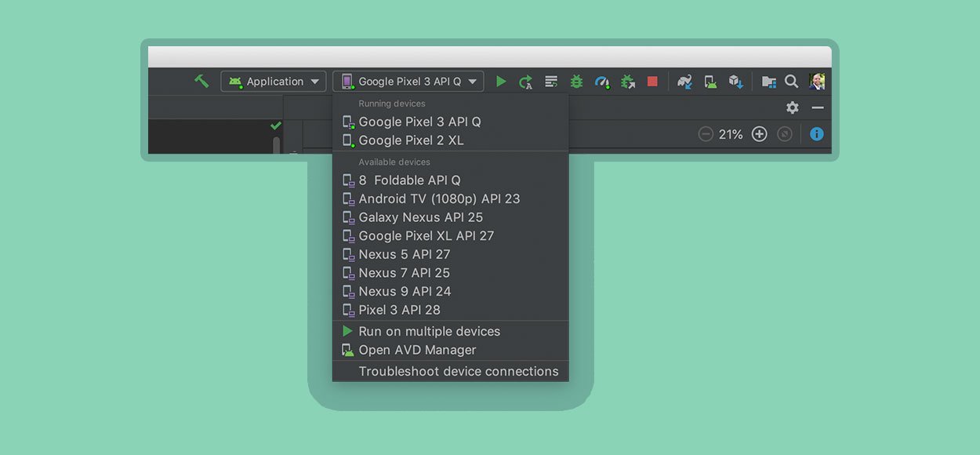Image resolution: width=980 pixels, height=455 pixels.
Task: Open SDK Manager box icon
Action: point(735,82)
